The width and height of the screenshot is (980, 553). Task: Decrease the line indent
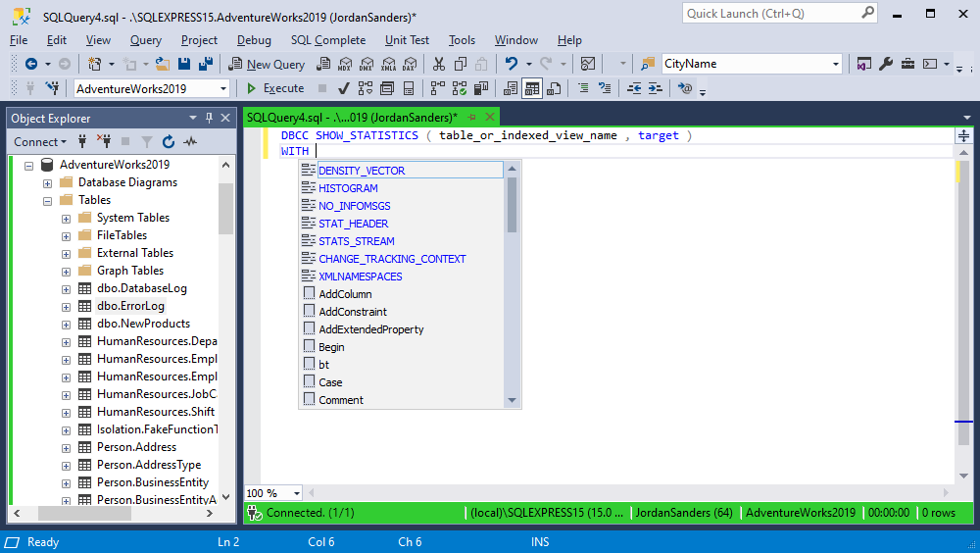634,89
